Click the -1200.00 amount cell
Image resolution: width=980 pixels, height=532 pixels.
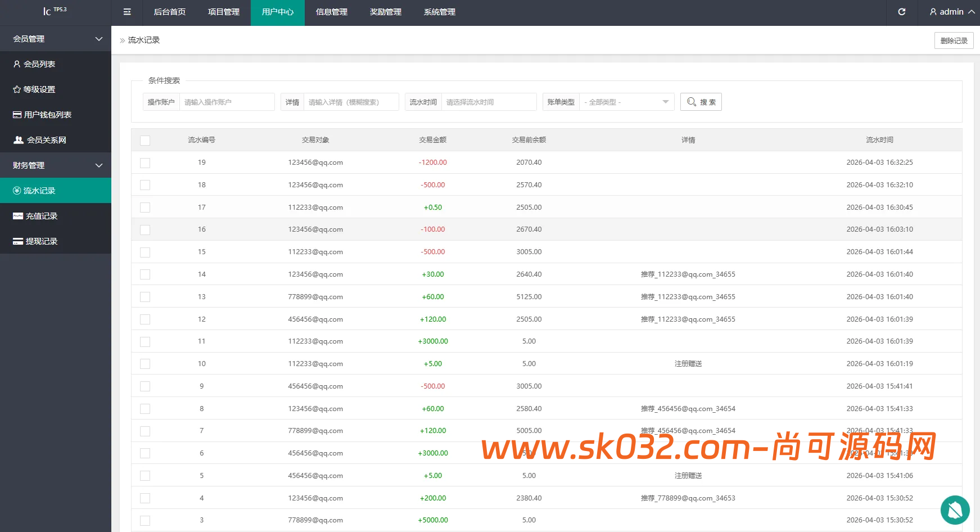[433, 163]
